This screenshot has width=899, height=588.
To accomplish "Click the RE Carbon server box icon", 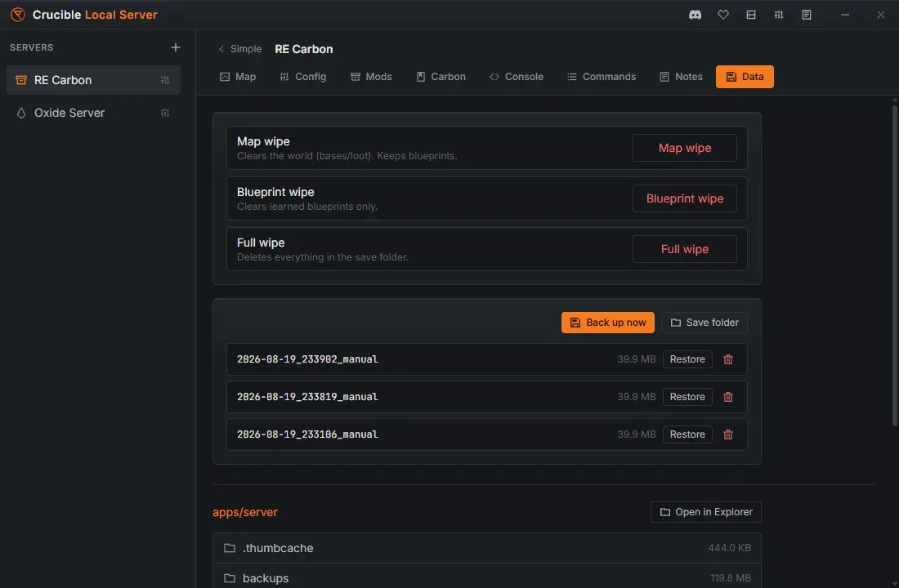I will point(21,80).
